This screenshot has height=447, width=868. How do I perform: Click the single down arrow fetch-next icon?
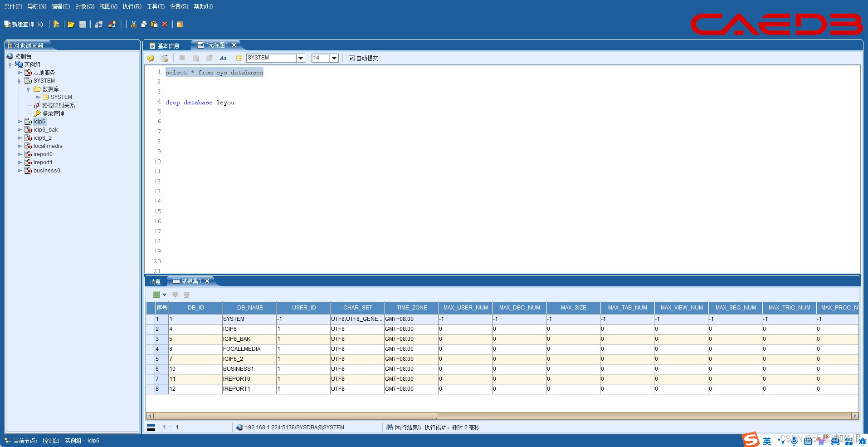pos(176,295)
